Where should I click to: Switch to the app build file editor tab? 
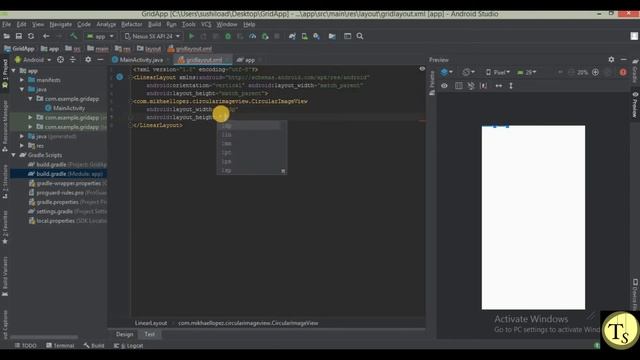pos(249,60)
